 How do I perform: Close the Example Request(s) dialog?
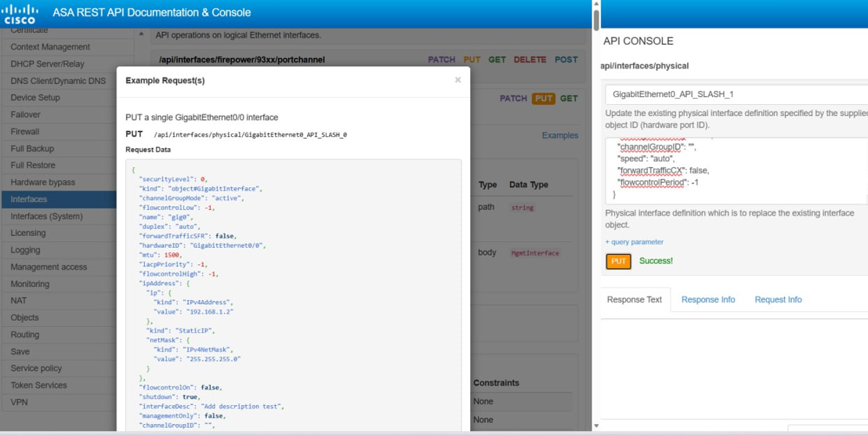tap(458, 80)
